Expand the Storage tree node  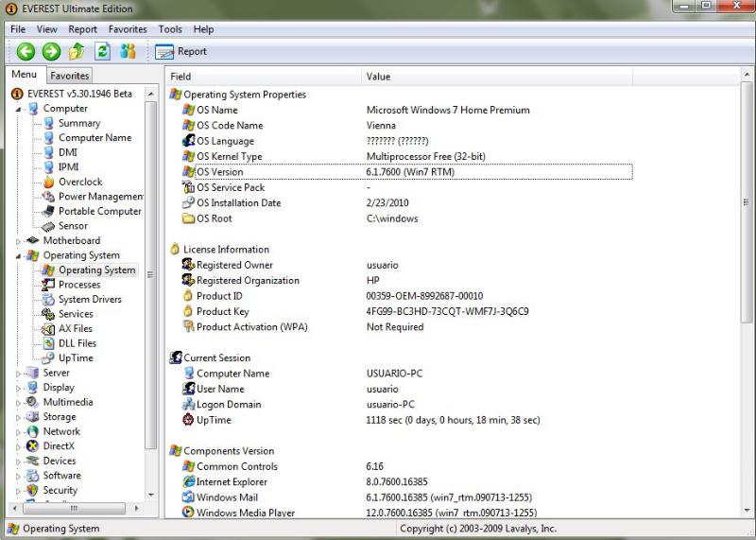pyautogui.click(x=18, y=417)
